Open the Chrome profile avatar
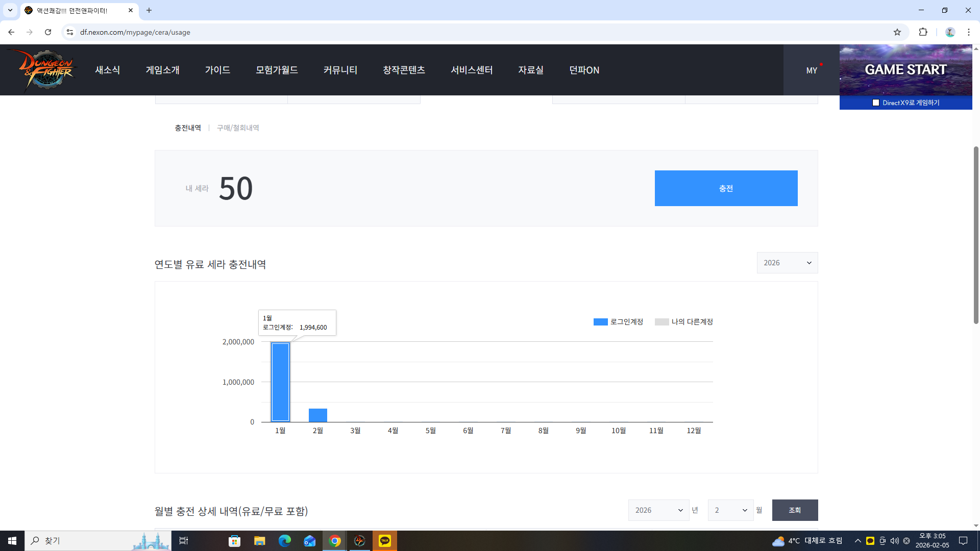Image resolution: width=980 pixels, height=551 pixels. [x=950, y=32]
